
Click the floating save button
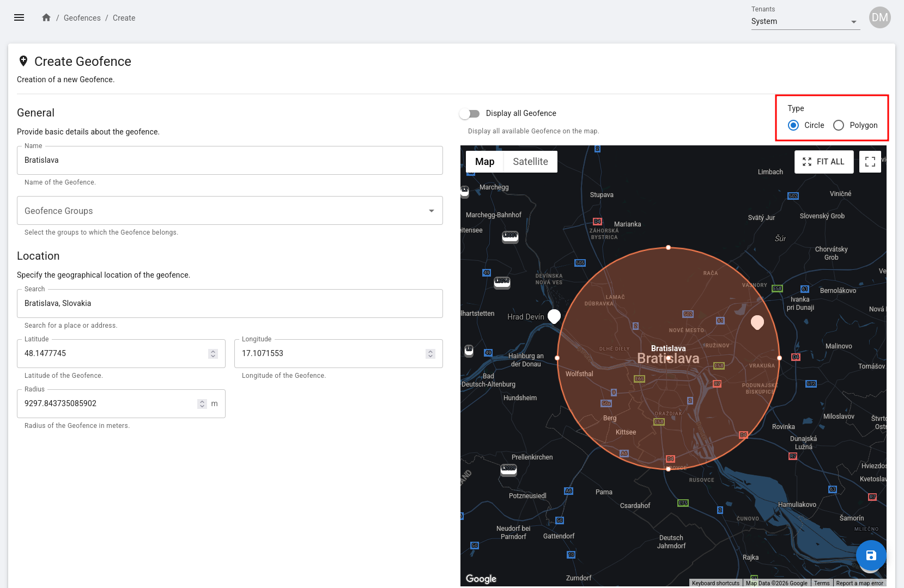click(871, 555)
